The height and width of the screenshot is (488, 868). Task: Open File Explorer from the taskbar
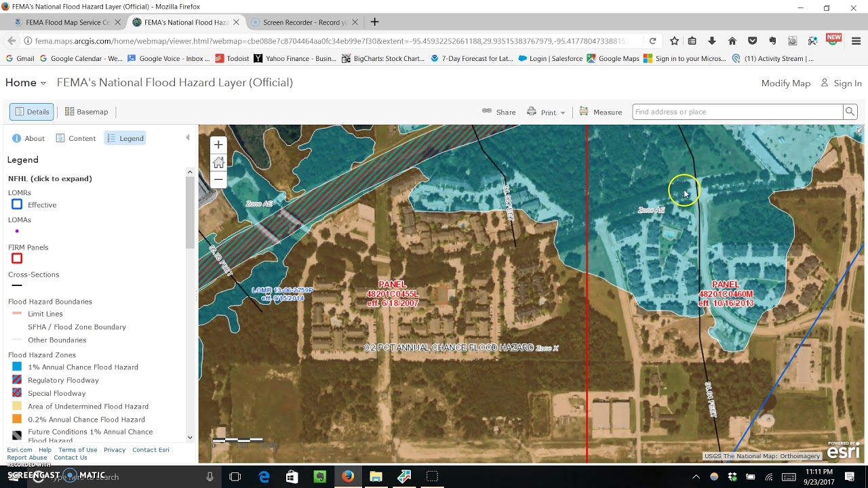click(376, 476)
